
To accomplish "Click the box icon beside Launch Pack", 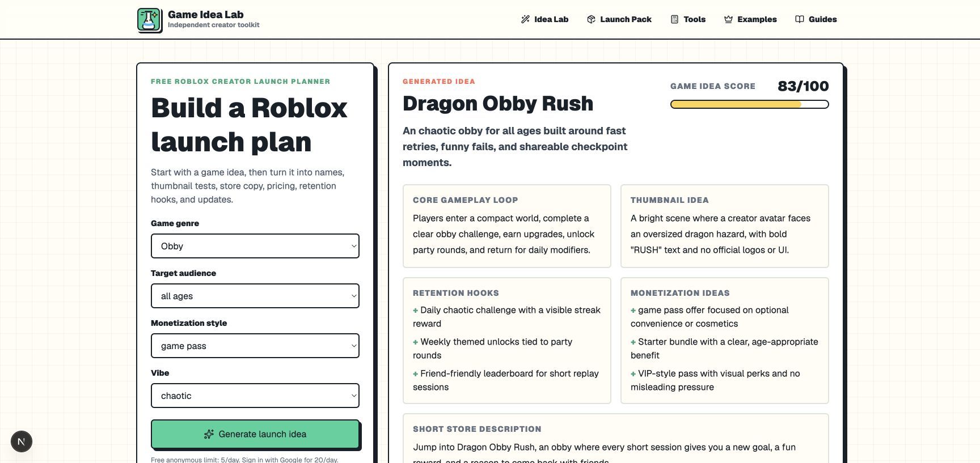I will click(591, 19).
